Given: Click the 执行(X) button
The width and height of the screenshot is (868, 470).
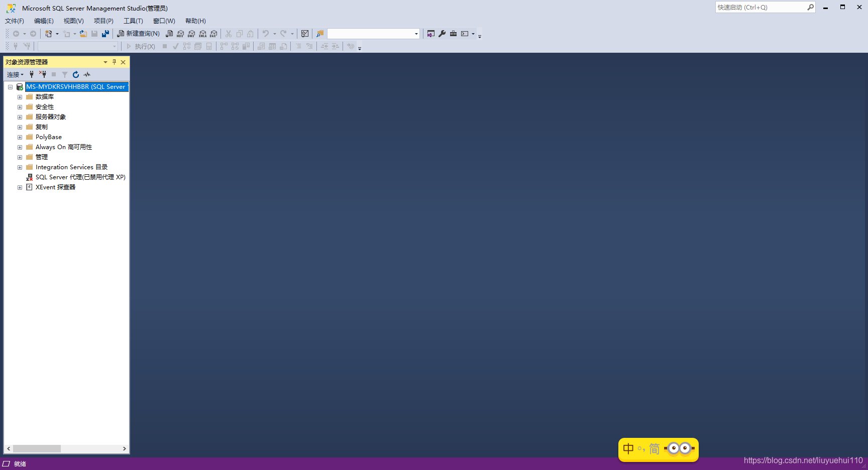Looking at the screenshot, I should pyautogui.click(x=141, y=46).
